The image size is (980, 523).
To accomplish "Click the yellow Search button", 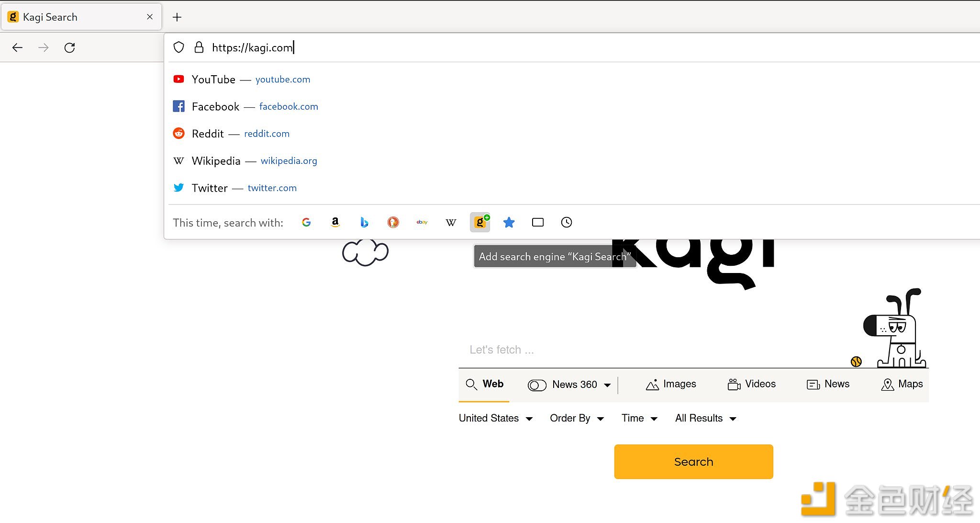I will (x=693, y=462).
